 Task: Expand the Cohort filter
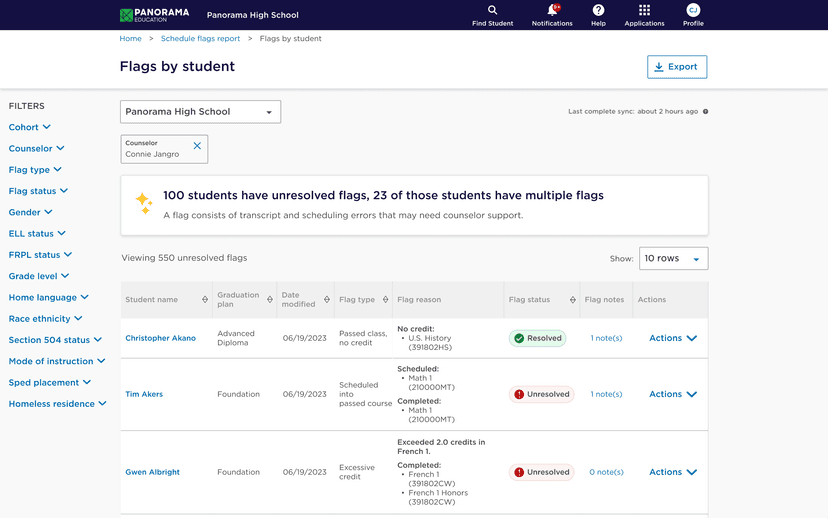coord(30,127)
